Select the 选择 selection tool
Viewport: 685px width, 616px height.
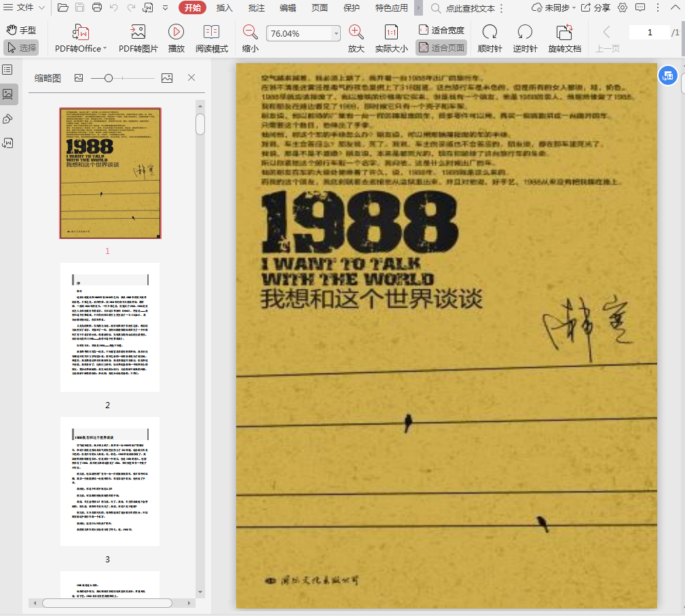click(21, 48)
